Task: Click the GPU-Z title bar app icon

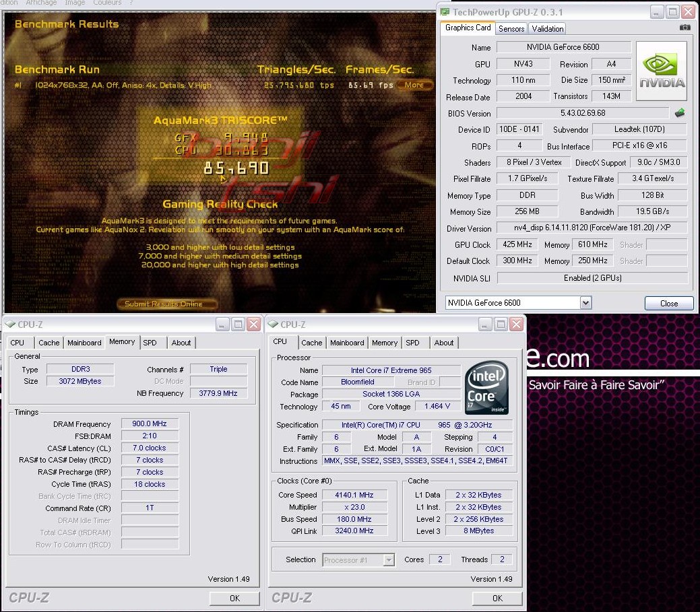Action: pyautogui.click(x=445, y=12)
